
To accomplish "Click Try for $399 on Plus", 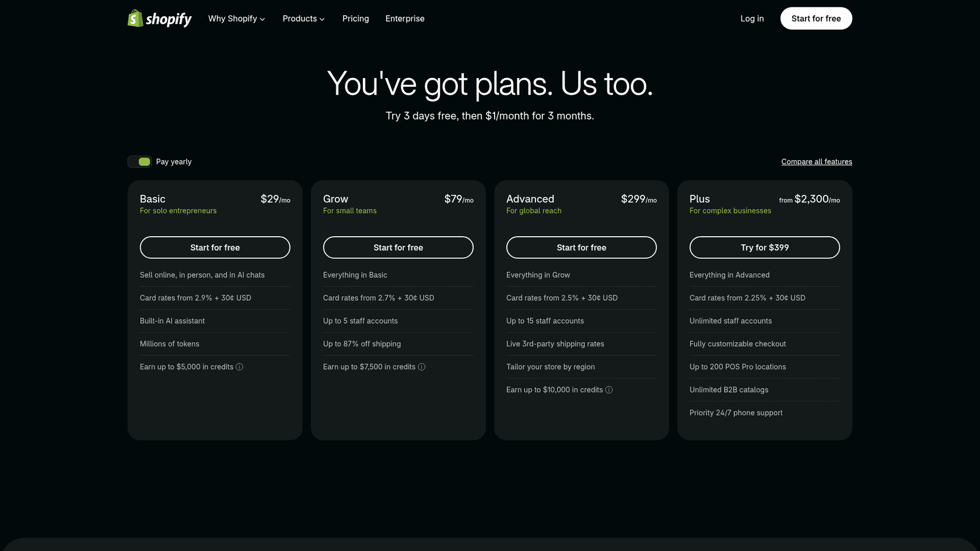I will point(765,247).
